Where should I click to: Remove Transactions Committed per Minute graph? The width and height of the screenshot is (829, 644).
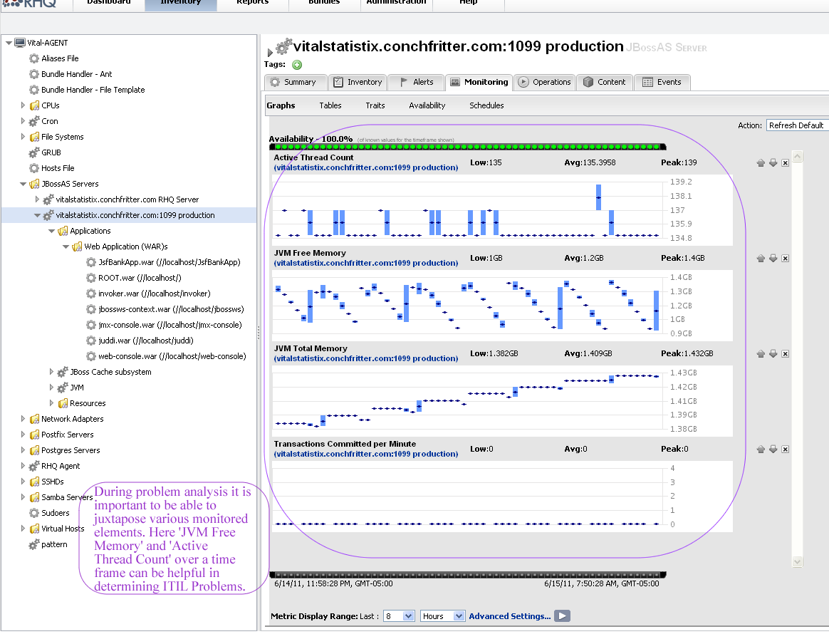tap(785, 449)
